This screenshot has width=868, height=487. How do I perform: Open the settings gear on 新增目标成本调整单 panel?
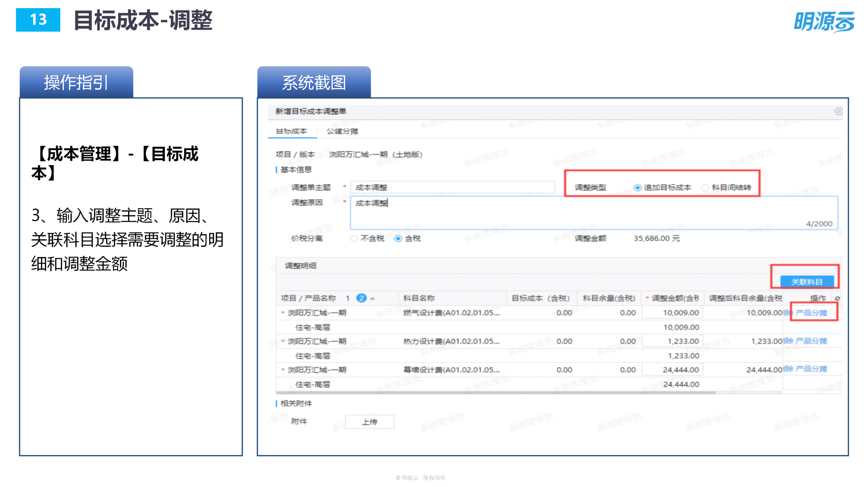(x=839, y=111)
